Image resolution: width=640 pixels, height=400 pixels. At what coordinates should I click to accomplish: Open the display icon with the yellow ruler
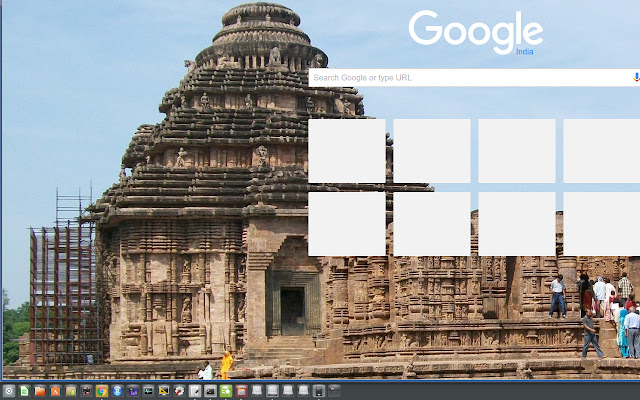[x=164, y=391]
